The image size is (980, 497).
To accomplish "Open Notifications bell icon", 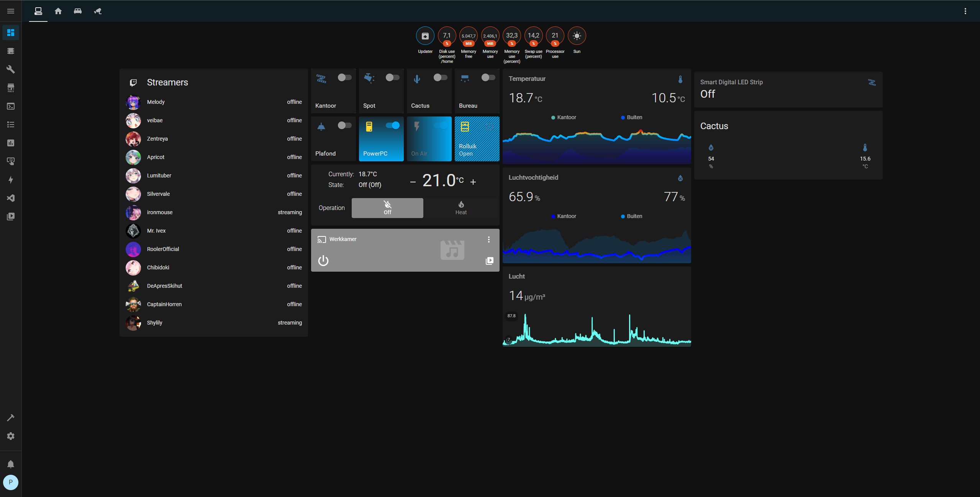I will (11, 464).
